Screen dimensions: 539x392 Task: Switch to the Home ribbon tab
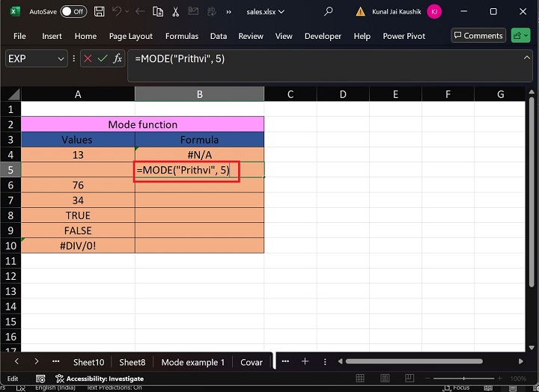click(x=85, y=36)
